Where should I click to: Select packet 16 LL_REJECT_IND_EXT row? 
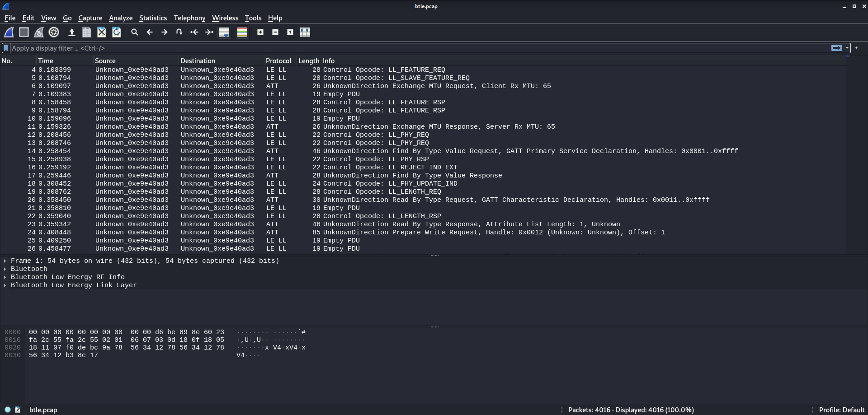click(423, 168)
